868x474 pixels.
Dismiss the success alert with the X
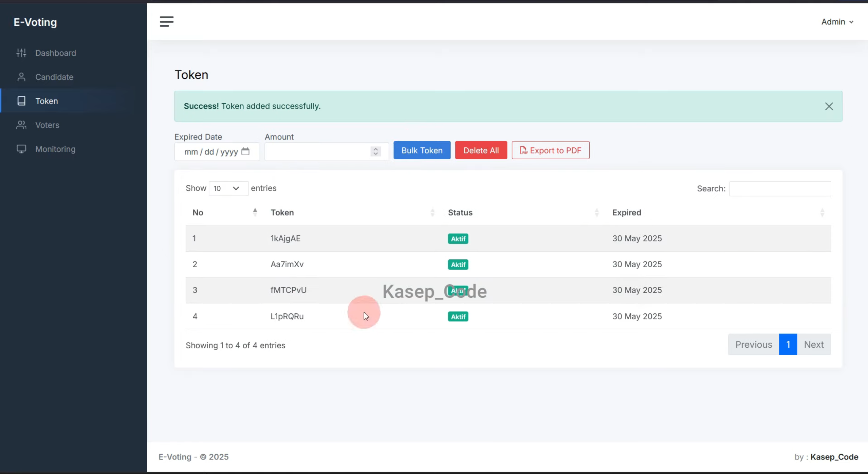[x=829, y=106]
